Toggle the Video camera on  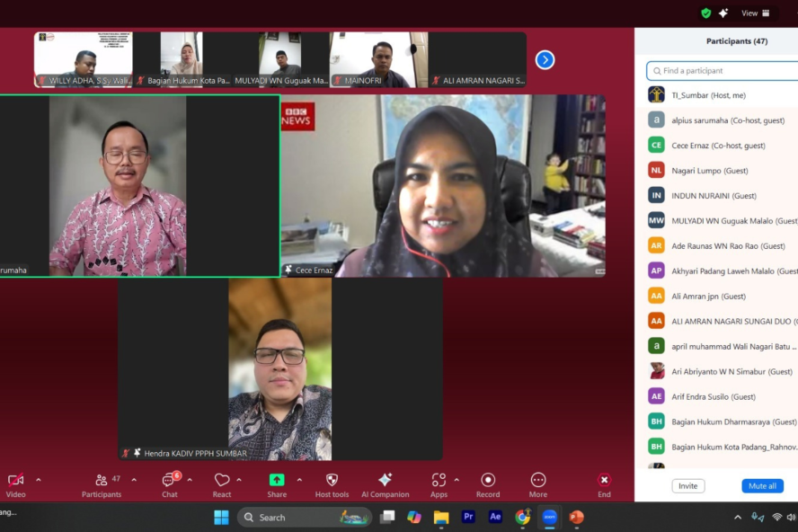point(15,481)
